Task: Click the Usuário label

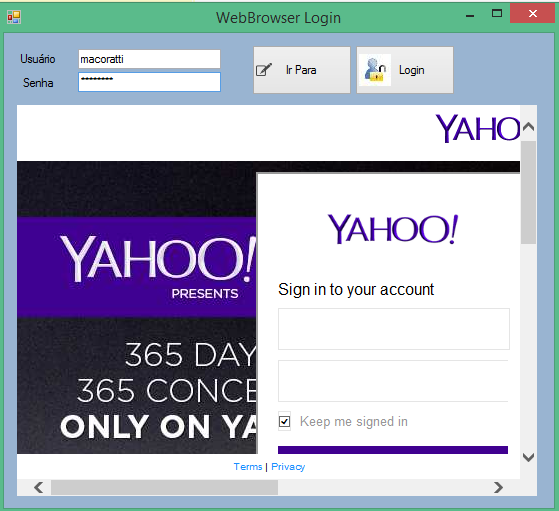Action: [37, 59]
